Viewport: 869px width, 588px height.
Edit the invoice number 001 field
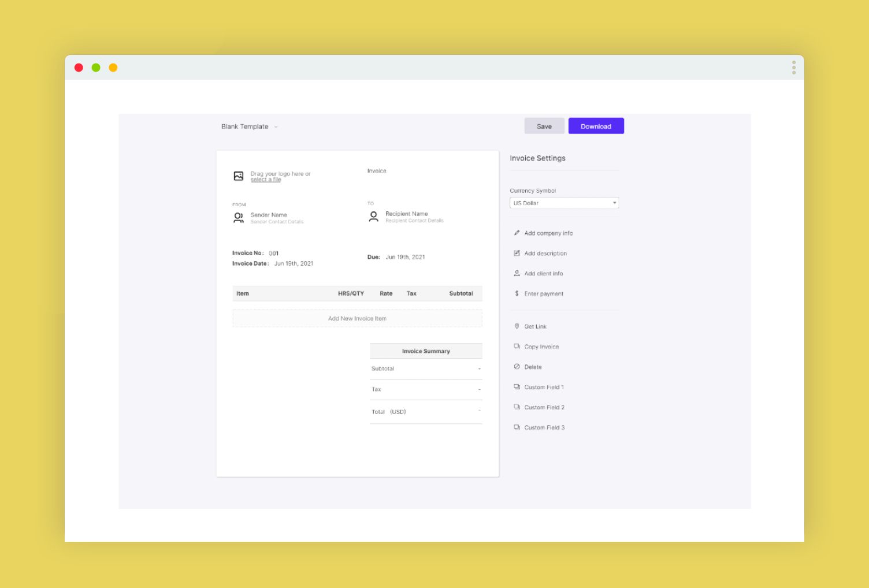(x=274, y=253)
